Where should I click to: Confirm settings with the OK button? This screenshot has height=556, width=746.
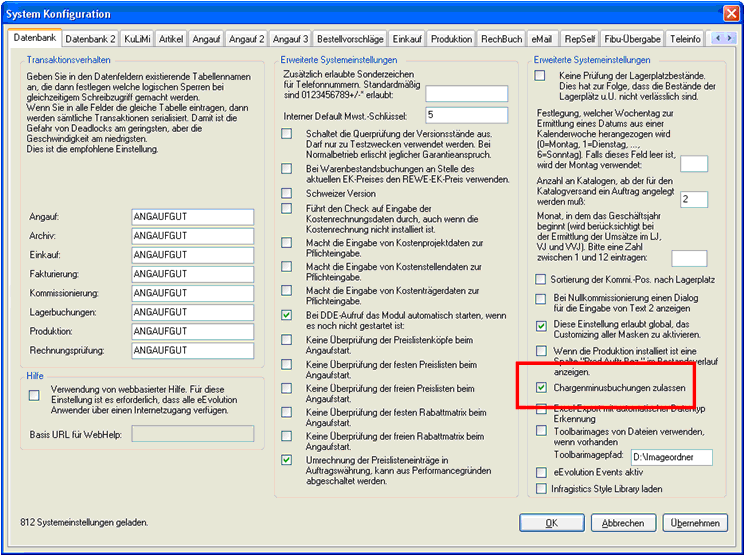coord(551,523)
